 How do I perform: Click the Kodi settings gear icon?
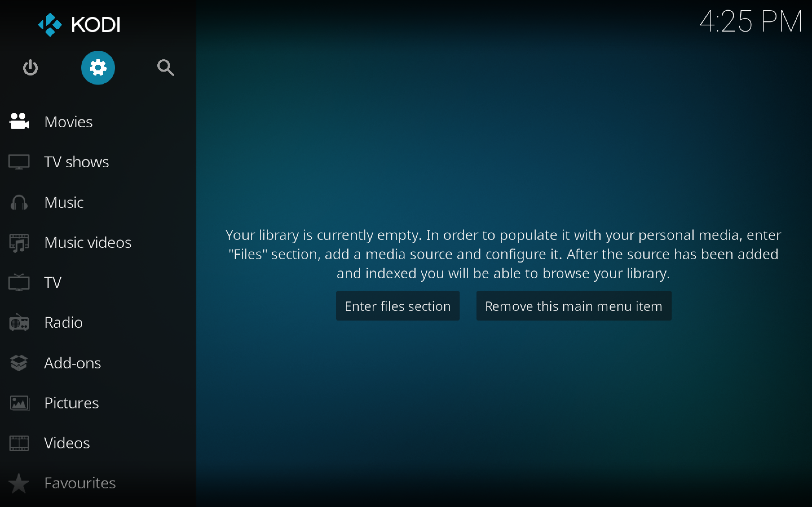click(x=98, y=67)
